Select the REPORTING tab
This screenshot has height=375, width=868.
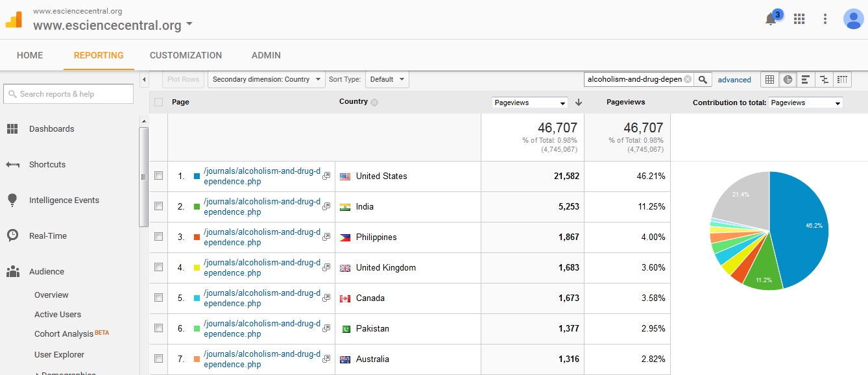[x=99, y=55]
